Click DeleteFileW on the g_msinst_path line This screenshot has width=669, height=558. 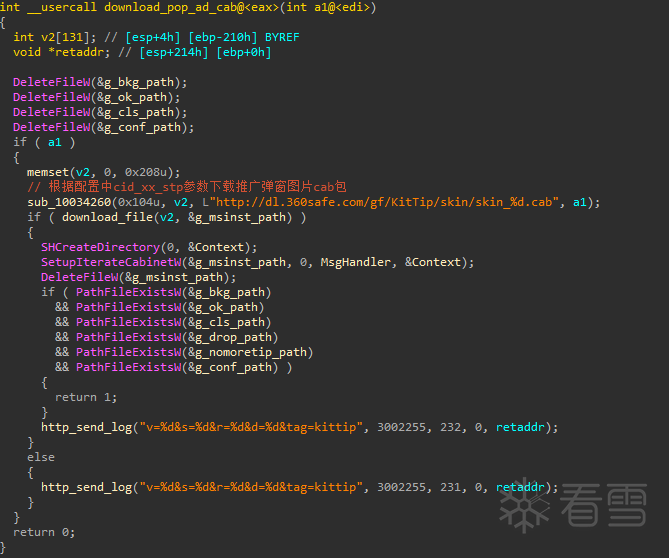click(79, 277)
